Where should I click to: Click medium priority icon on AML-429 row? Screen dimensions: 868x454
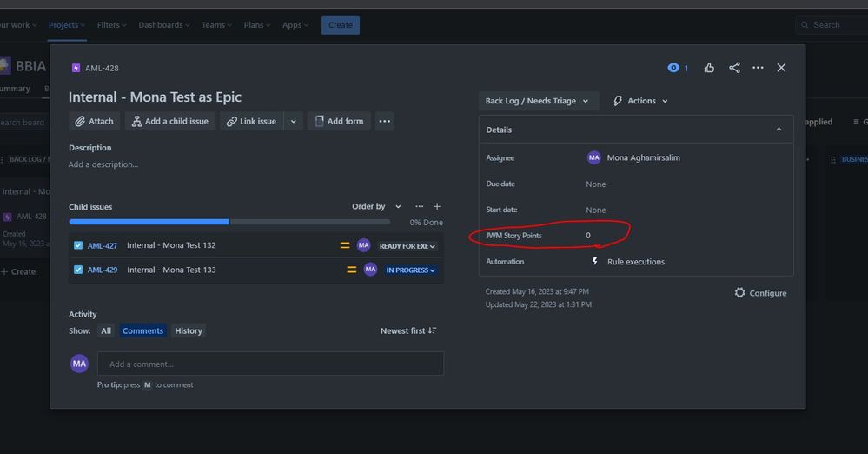click(352, 270)
